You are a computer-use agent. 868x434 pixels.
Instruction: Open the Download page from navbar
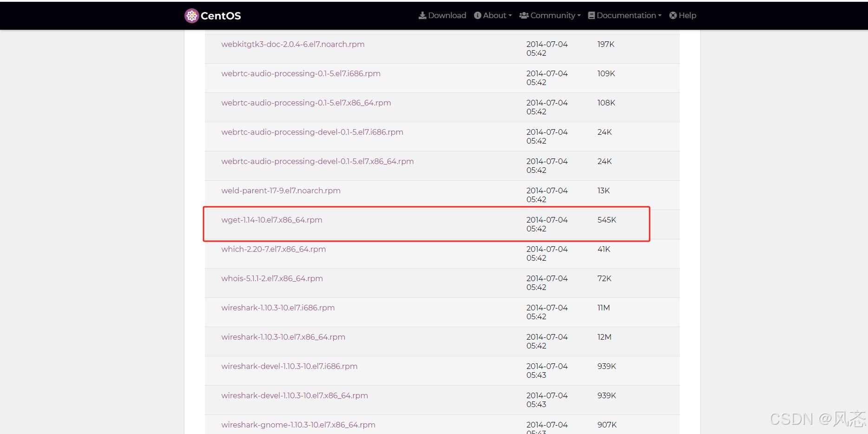(447, 15)
